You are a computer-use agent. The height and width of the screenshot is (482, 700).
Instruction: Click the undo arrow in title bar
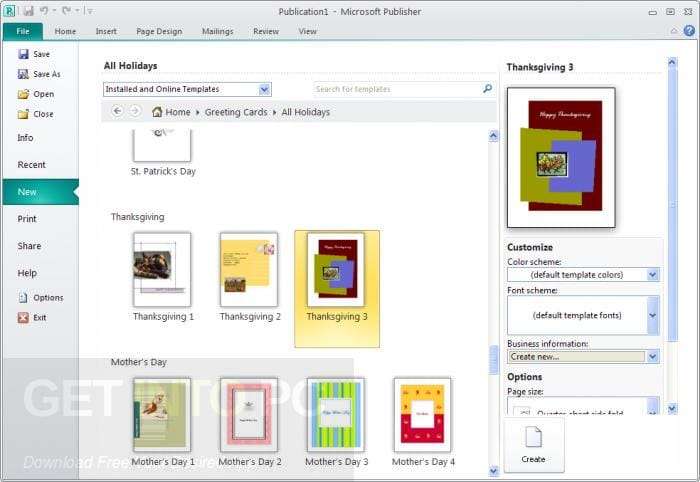[44, 11]
